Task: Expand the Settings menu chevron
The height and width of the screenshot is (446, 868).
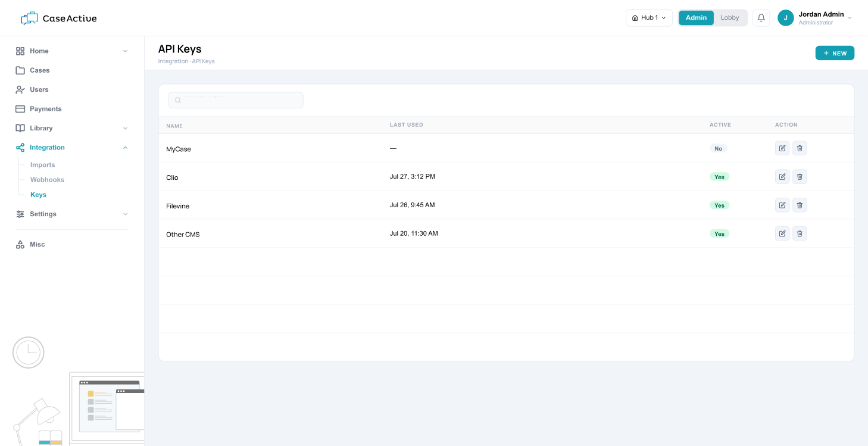Action: tap(125, 214)
